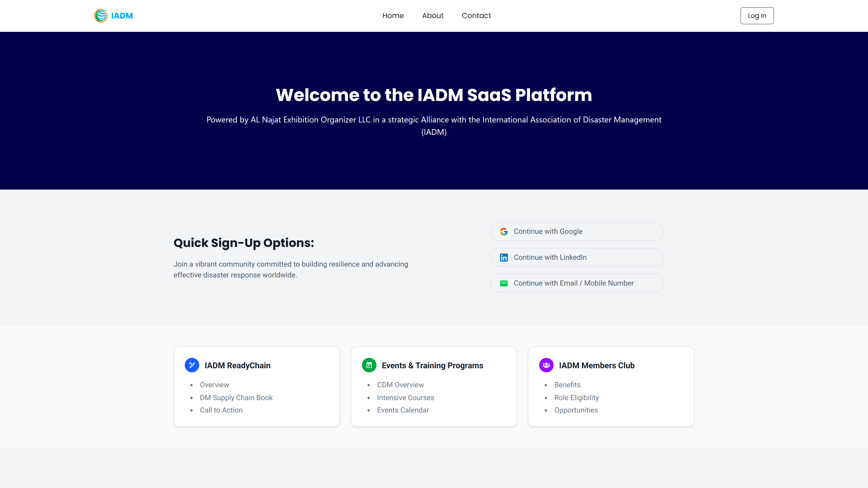Screen dimensions: 868x488
Task: Choose Continue with LinkedIn
Action: click(x=577, y=258)
